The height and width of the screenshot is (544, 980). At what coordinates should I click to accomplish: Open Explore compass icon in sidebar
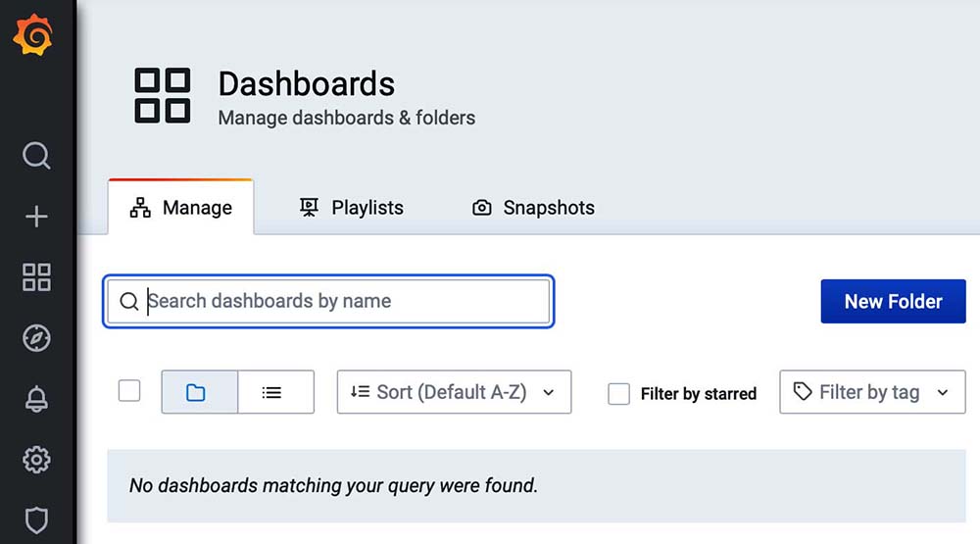(36, 338)
